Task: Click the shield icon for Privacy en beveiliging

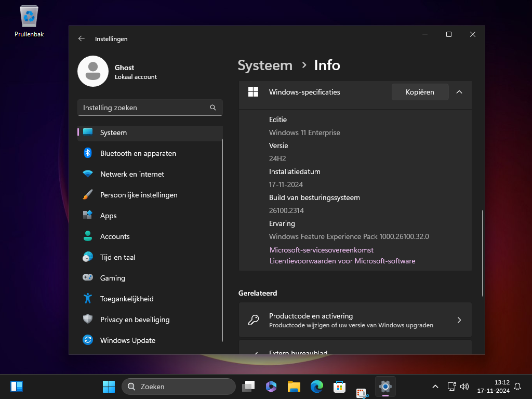Action: pos(88,320)
